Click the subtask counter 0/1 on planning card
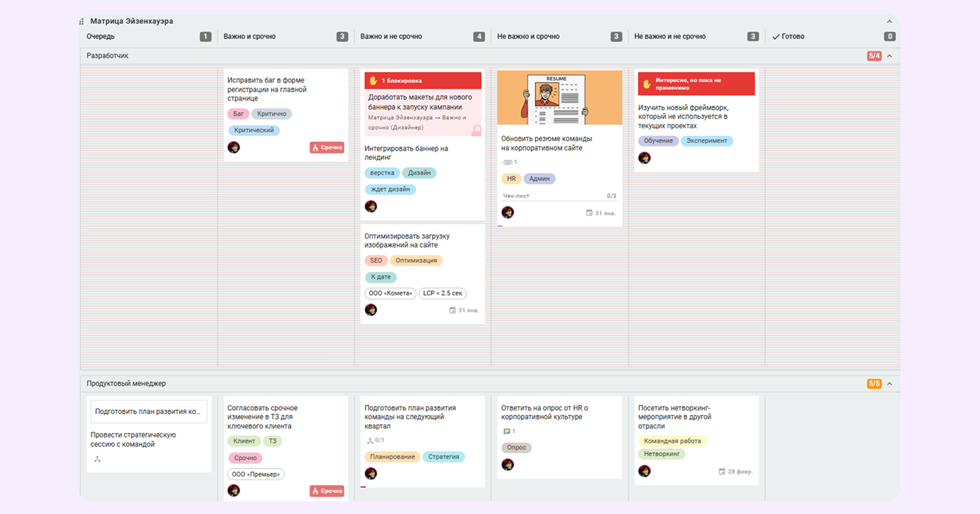This screenshot has height=514, width=980. point(375,441)
